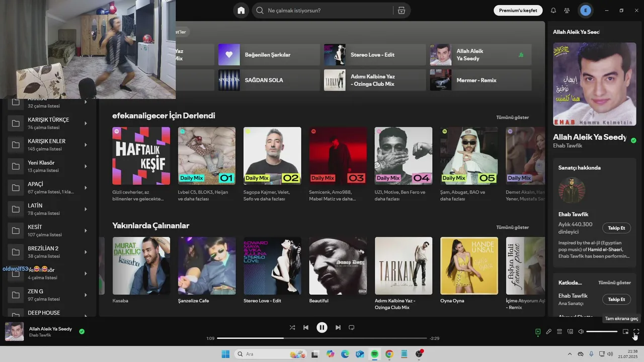This screenshot has height=362, width=644.
Task: Open the DEEP HOUSE folder
Action: tap(49, 313)
